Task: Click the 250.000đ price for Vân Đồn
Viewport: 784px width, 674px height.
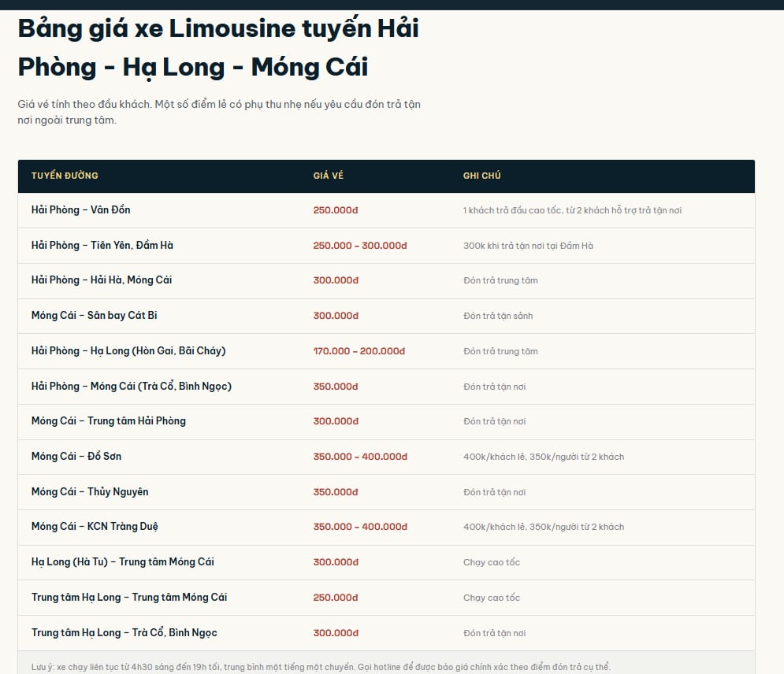Action: pos(336,210)
